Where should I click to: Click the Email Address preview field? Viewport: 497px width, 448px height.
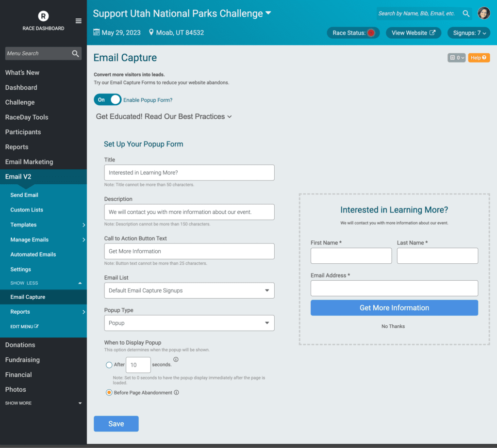pyautogui.click(x=394, y=288)
